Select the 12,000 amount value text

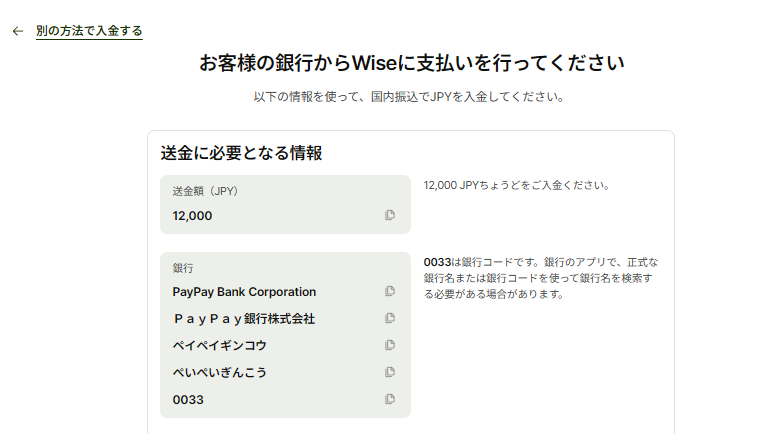192,215
